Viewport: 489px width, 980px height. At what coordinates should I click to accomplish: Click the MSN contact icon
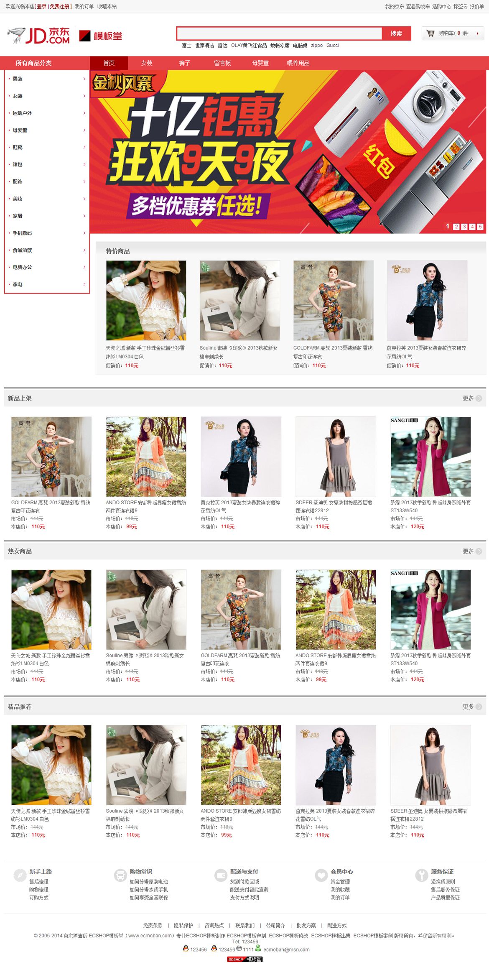[258, 948]
